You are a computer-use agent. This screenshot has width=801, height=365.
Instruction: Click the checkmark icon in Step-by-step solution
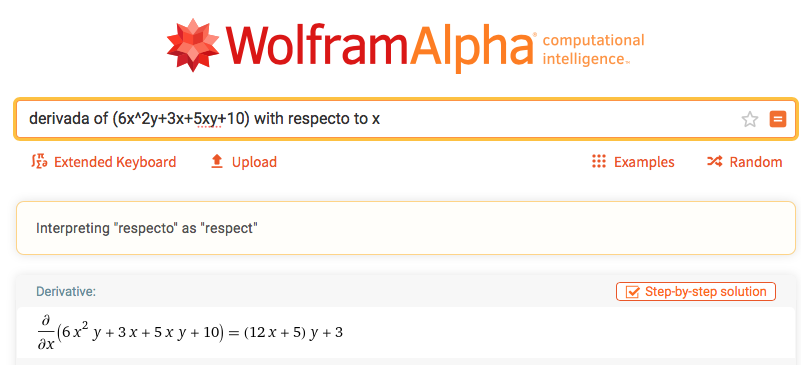tap(632, 292)
